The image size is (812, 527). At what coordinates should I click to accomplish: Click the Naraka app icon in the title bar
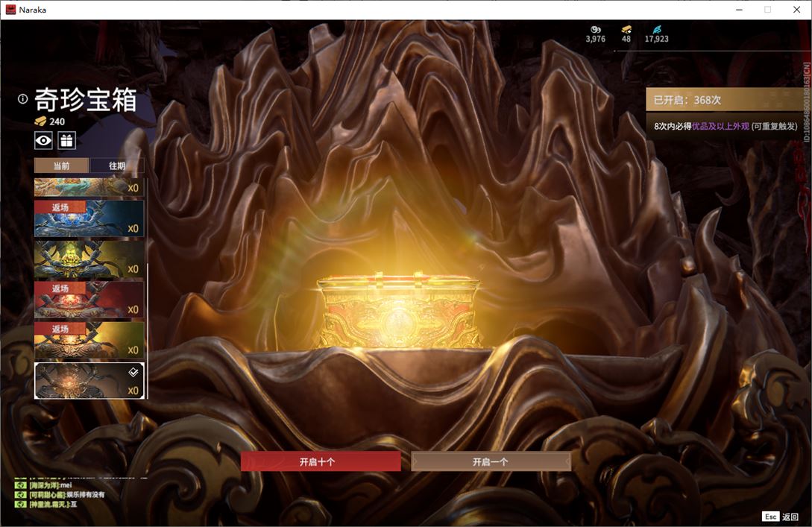point(10,10)
